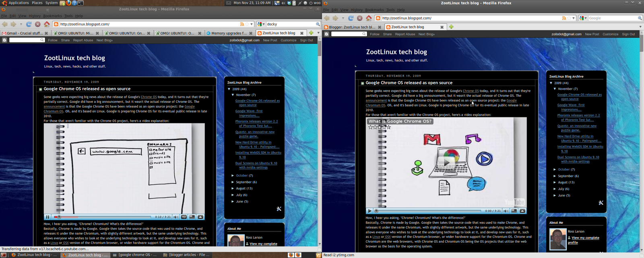
Task: Edit archive widget wrench icon in right window
Action: [x=601, y=203]
